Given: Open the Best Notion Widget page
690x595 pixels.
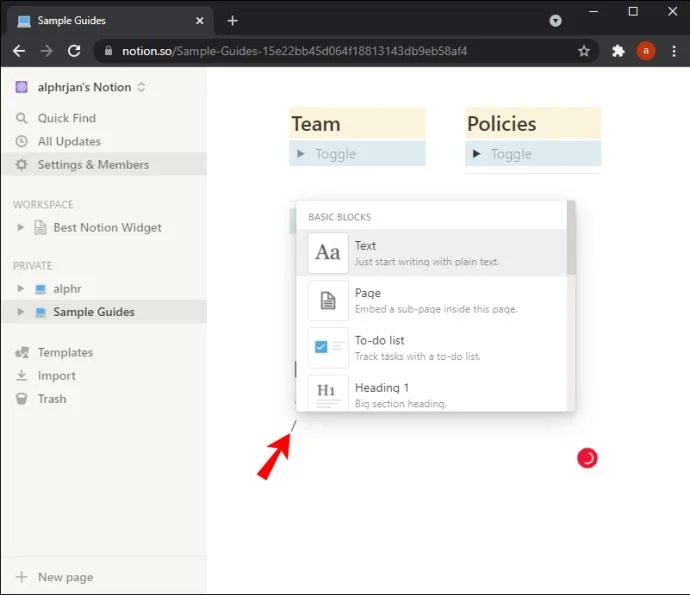Looking at the screenshot, I should click(107, 228).
